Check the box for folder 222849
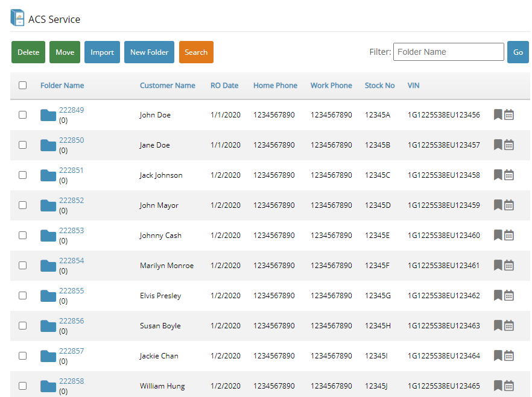 pyautogui.click(x=23, y=114)
